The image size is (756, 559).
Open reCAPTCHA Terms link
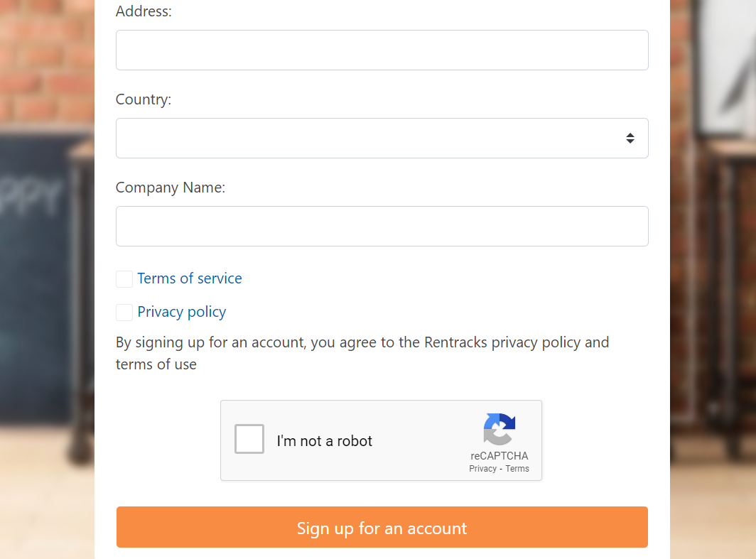[517, 468]
